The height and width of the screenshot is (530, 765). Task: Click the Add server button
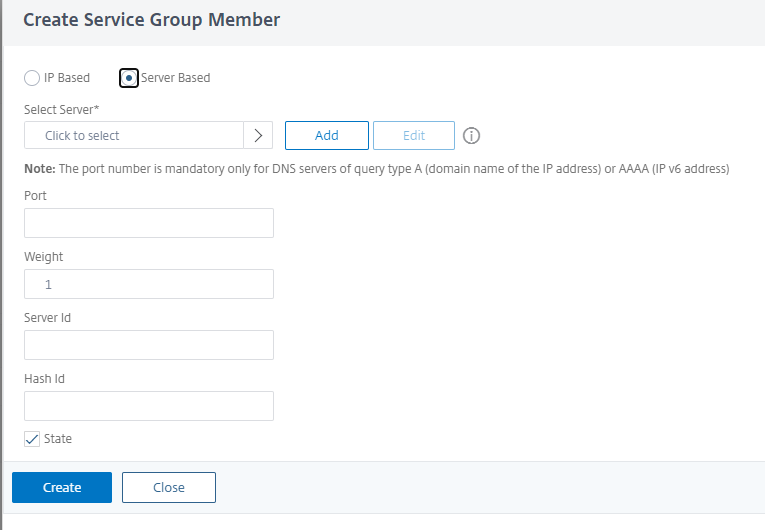pos(326,136)
